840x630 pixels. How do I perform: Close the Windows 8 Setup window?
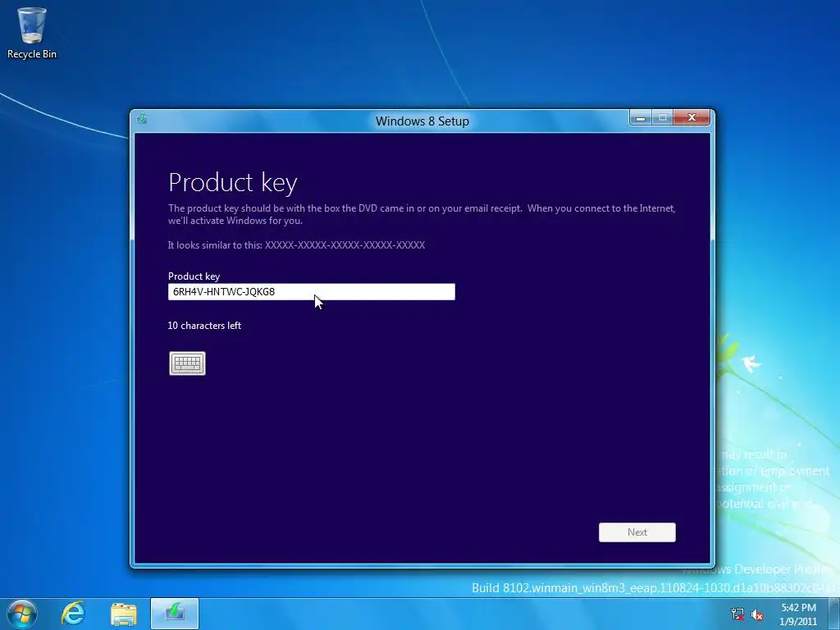pos(692,117)
